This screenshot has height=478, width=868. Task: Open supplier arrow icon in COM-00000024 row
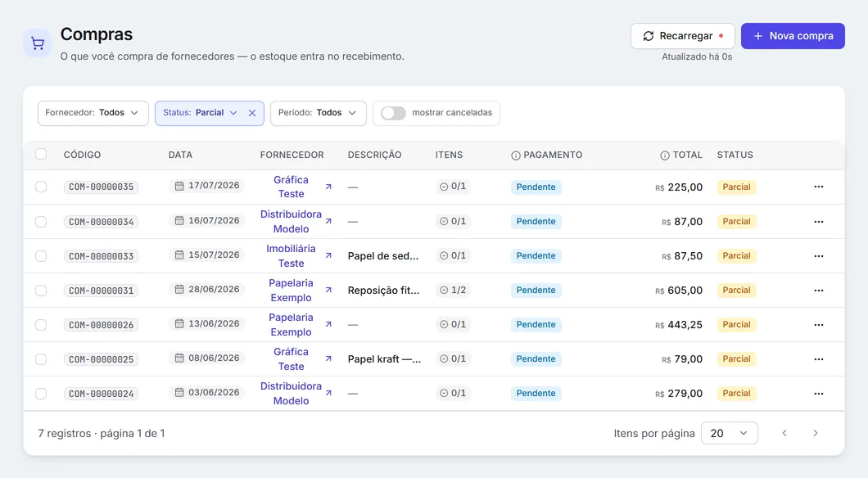pos(328,394)
